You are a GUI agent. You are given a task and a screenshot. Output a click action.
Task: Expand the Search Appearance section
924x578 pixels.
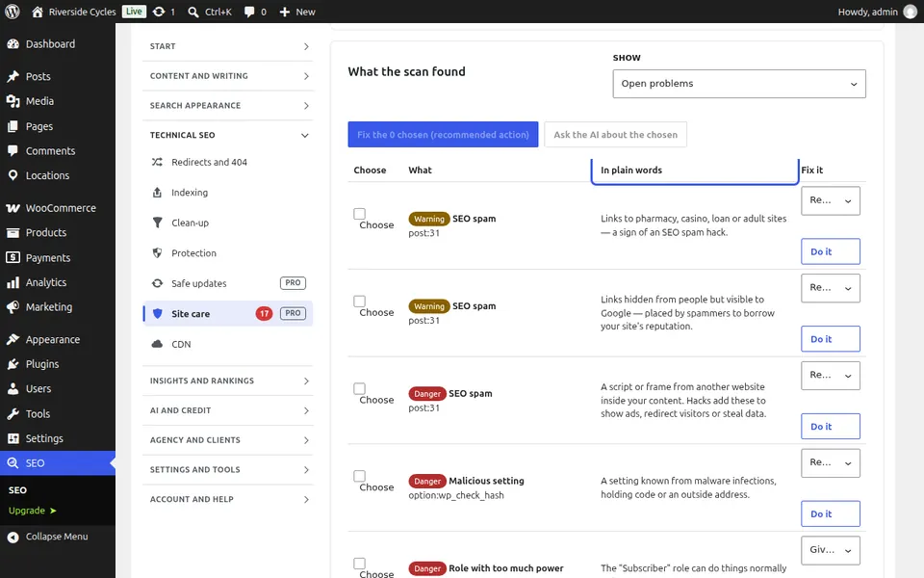click(x=227, y=106)
